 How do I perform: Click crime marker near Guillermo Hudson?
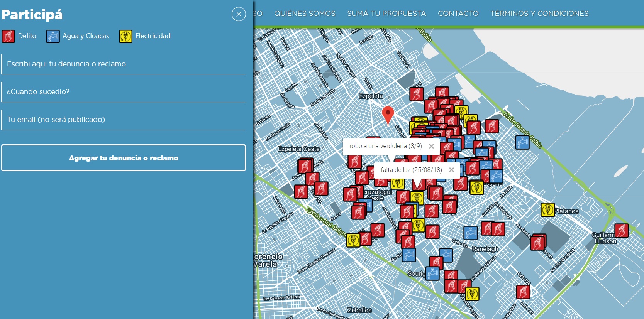coord(621,231)
